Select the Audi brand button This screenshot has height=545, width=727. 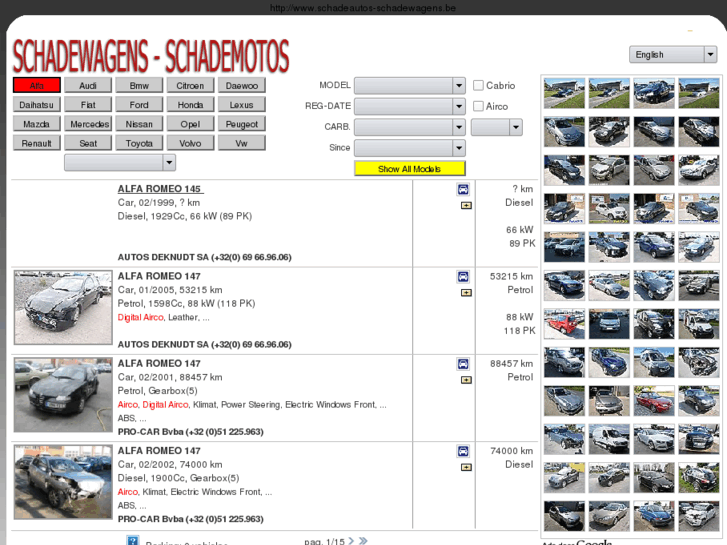88,85
